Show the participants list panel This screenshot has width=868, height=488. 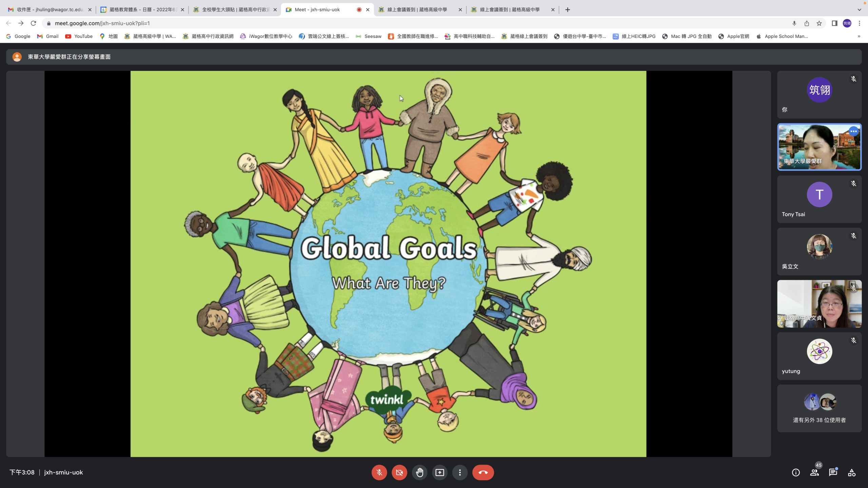tap(814, 472)
